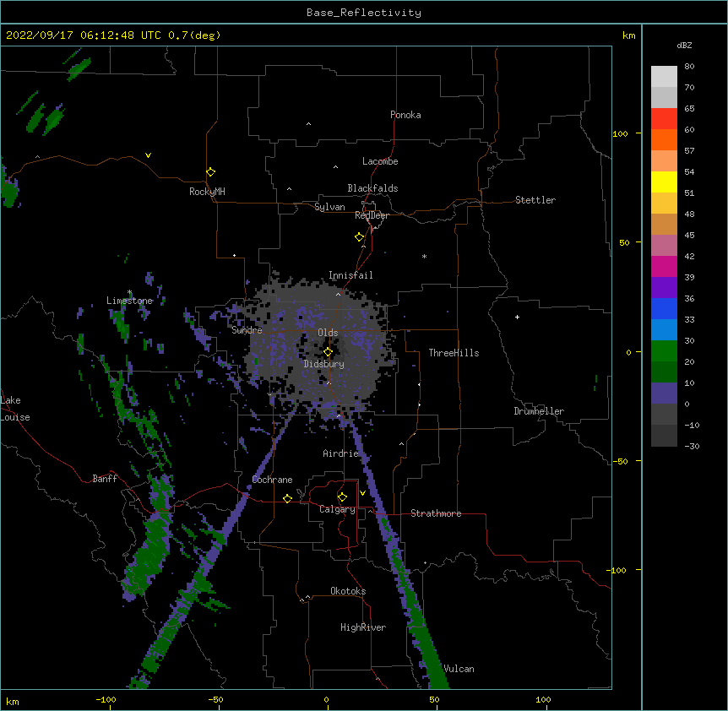Click the Limestone label
728x711 pixels.
tap(129, 301)
